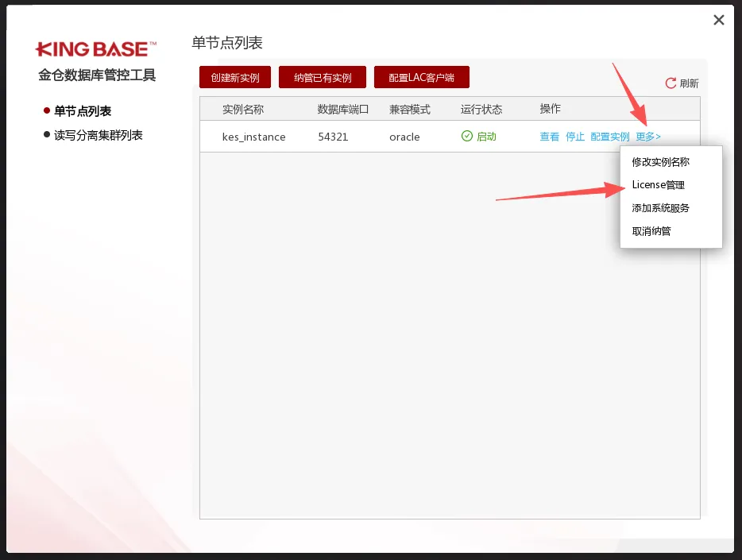This screenshot has height=560, width=742.
Task: Click the KINGBASE logo
Action: click(x=96, y=49)
